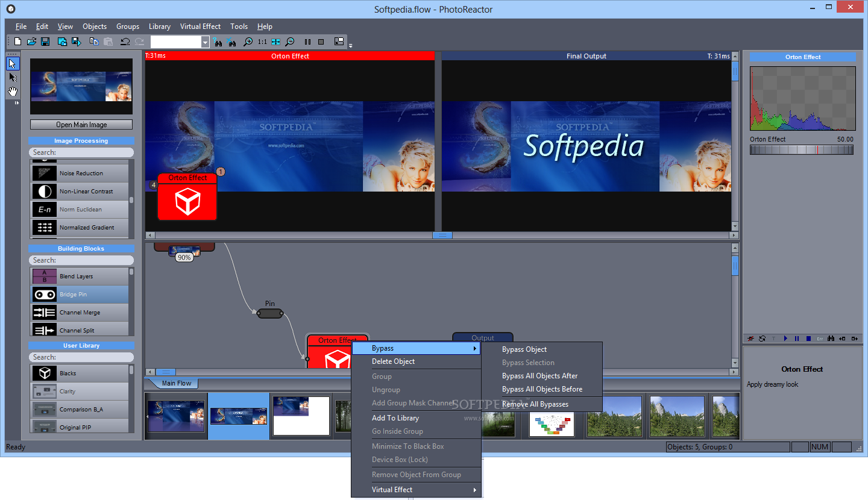The width and height of the screenshot is (868, 500).
Task: Open the Virtual Effect menu in the menu bar
Action: 200,27
